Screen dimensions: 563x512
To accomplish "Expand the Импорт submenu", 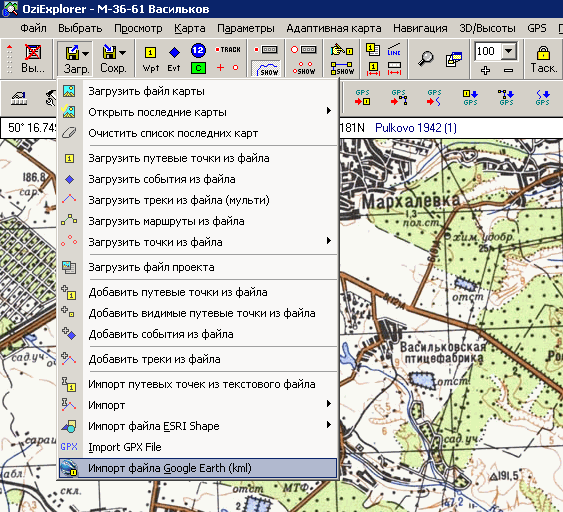I will (198, 405).
